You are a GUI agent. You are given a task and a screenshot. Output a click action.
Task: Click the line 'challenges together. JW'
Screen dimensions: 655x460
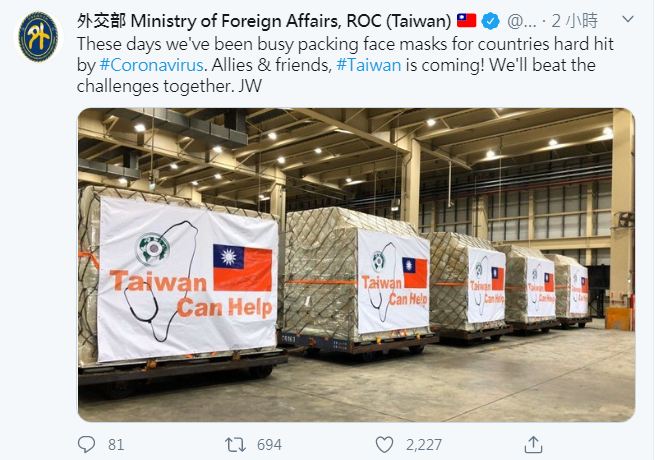(x=169, y=86)
